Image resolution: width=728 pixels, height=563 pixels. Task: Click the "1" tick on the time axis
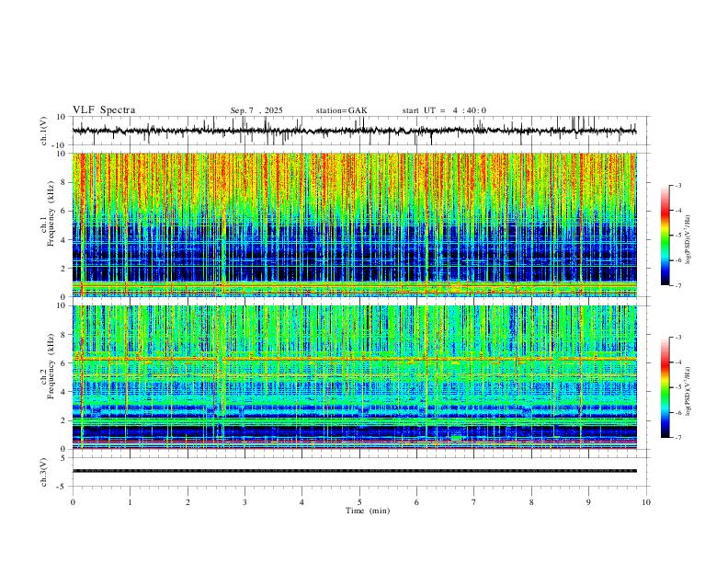130,502
